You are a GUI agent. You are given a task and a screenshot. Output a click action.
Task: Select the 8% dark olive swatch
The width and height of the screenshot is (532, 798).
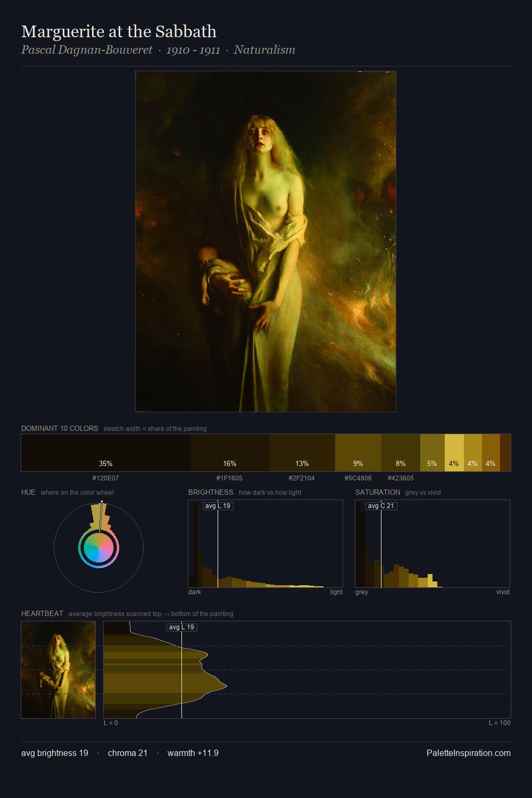click(401, 453)
